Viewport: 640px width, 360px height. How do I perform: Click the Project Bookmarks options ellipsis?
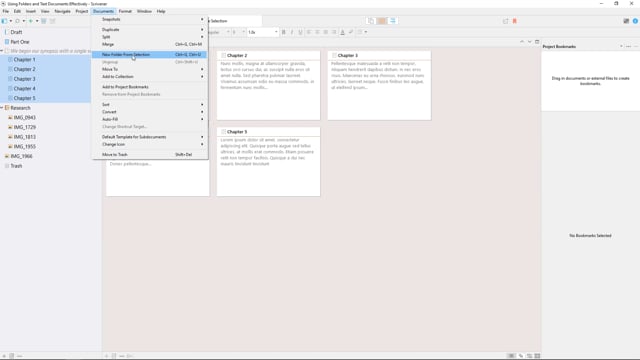tap(629, 47)
